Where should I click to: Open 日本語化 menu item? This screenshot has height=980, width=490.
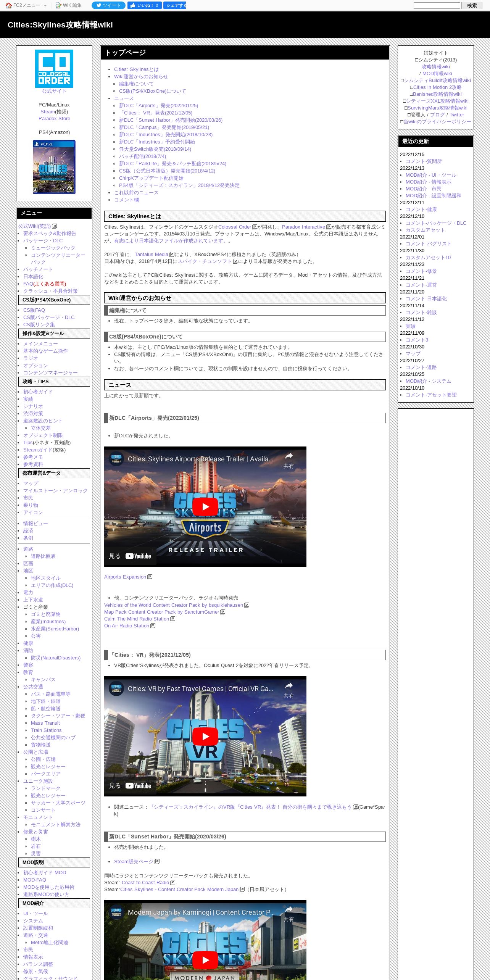pos(33,277)
